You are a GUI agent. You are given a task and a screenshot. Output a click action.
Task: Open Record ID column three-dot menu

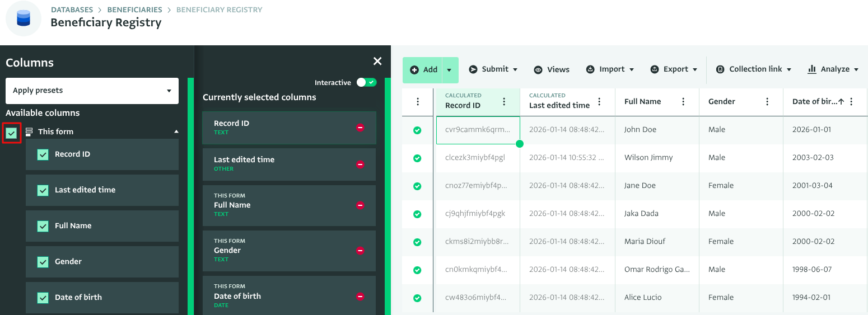tap(504, 101)
